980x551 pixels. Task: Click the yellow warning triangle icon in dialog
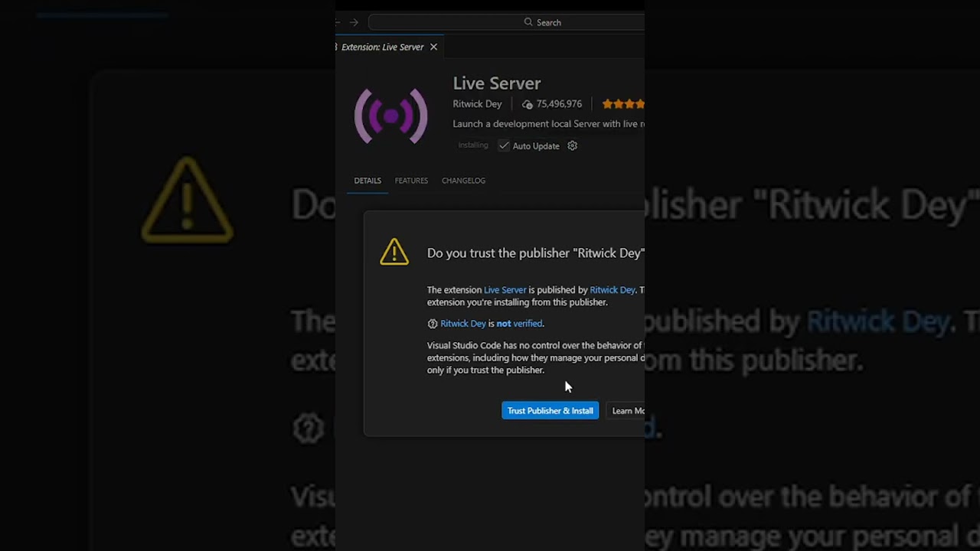click(x=394, y=253)
